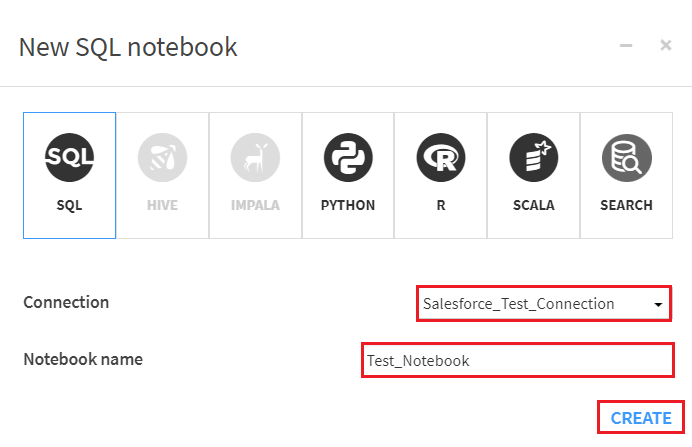
Task: Select the SQL notebook type icon
Action: tap(70, 159)
